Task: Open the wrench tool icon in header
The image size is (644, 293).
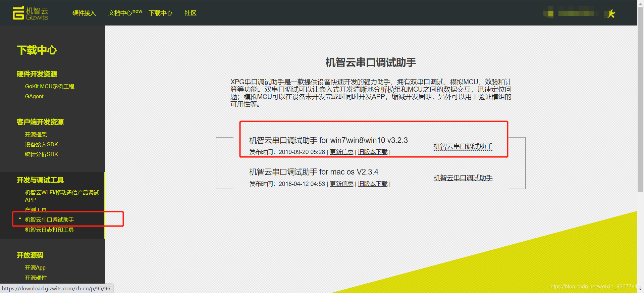Action: [x=611, y=14]
